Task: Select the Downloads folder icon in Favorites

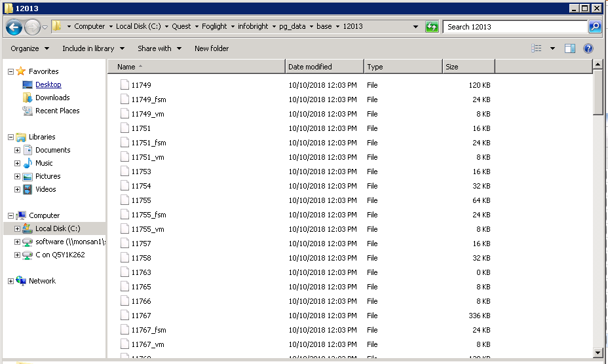Action: tap(28, 98)
